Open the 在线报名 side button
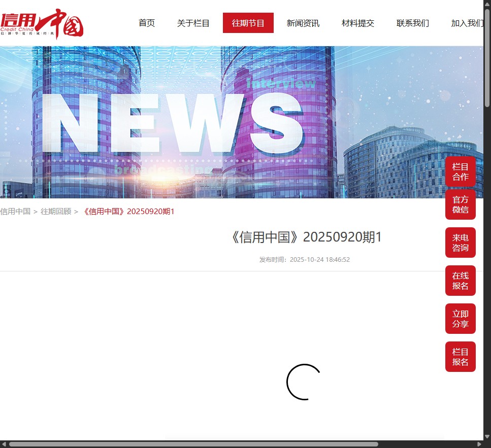This screenshot has height=448, width=491. pos(461,281)
